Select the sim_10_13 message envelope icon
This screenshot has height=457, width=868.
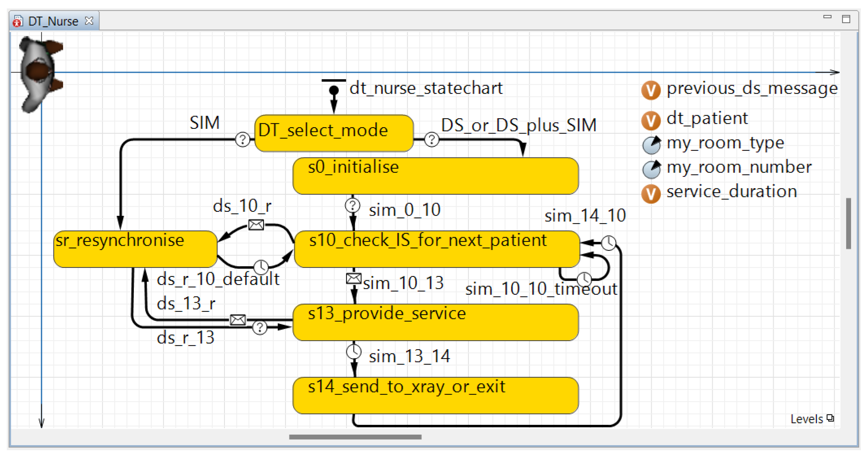[x=353, y=278]
